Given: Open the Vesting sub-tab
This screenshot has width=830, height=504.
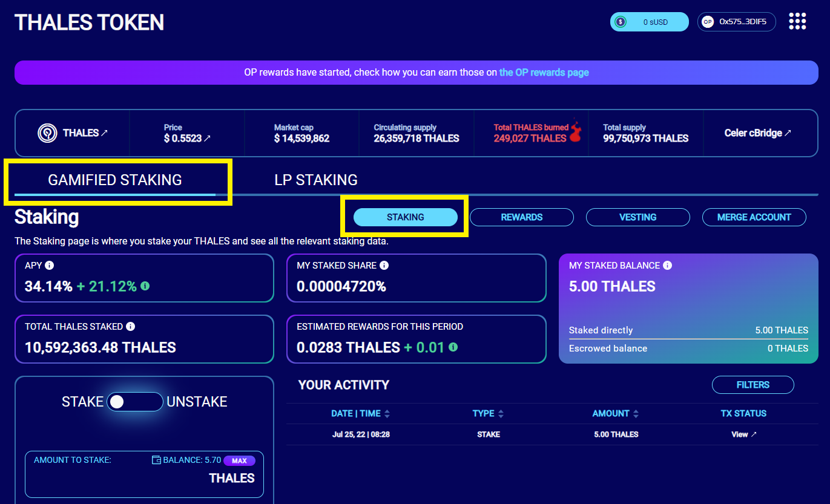Looking at the screenshot, I should click(x=638, y=217).
